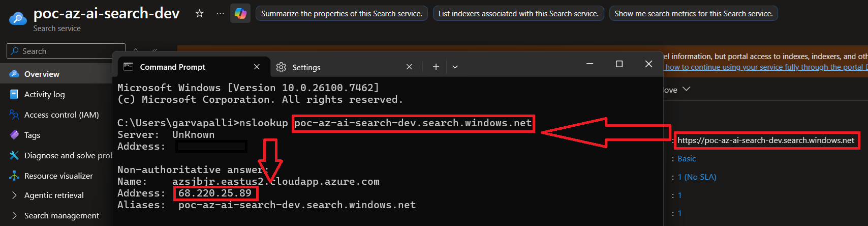This screenshot has height=226, width=868.
Task: Open Resource visualizer in the sidebar
Action: [x=58, y=176]
